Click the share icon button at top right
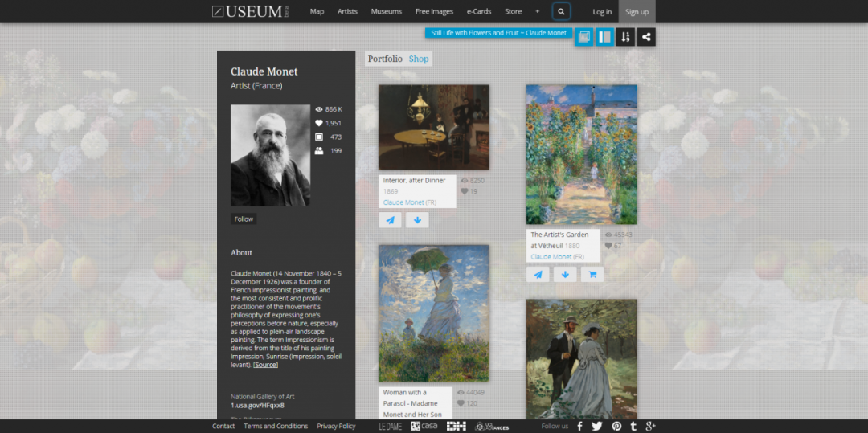The image size is (868, 433). (x=646, y=37)
